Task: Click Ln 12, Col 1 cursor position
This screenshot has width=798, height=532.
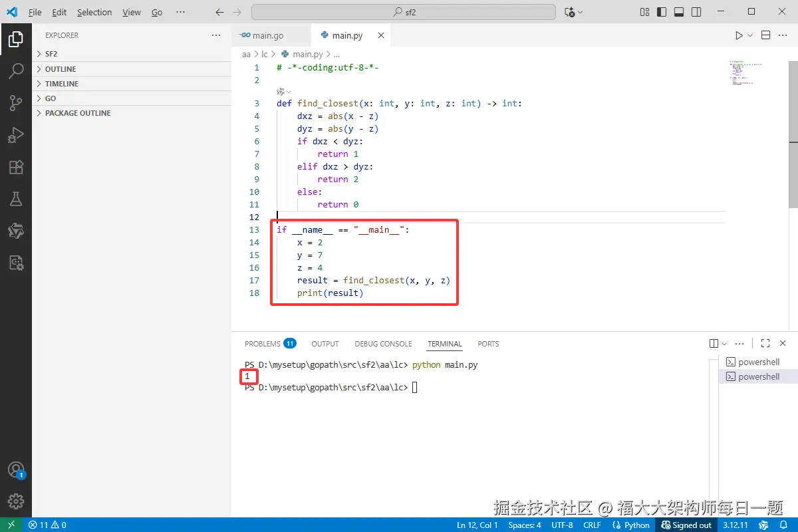Action: (477, 525)
